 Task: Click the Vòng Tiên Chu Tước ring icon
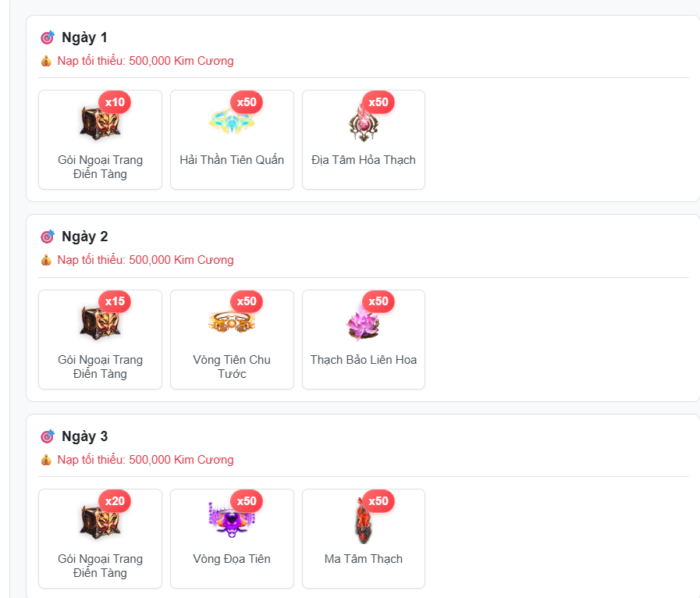coord(232,322)
